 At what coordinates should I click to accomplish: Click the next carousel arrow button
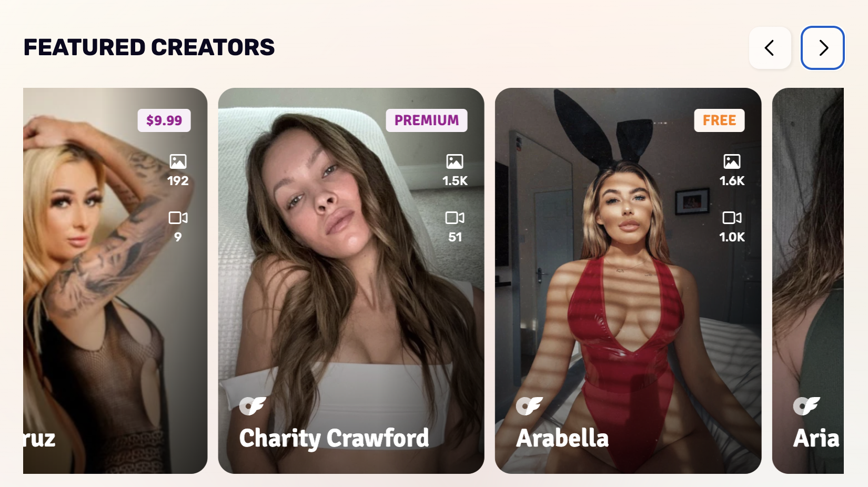[823, 48]
